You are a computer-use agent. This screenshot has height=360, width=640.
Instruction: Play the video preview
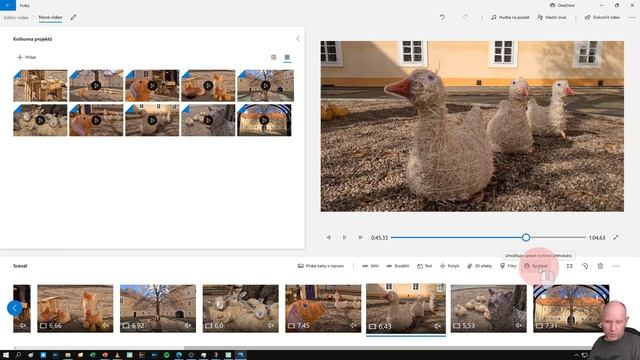344,237
